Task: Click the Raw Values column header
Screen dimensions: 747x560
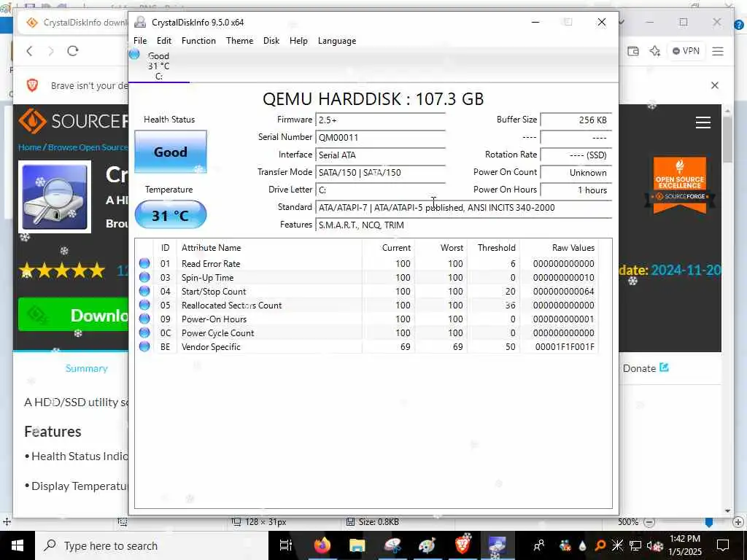Action: click(x=559, y=248)
